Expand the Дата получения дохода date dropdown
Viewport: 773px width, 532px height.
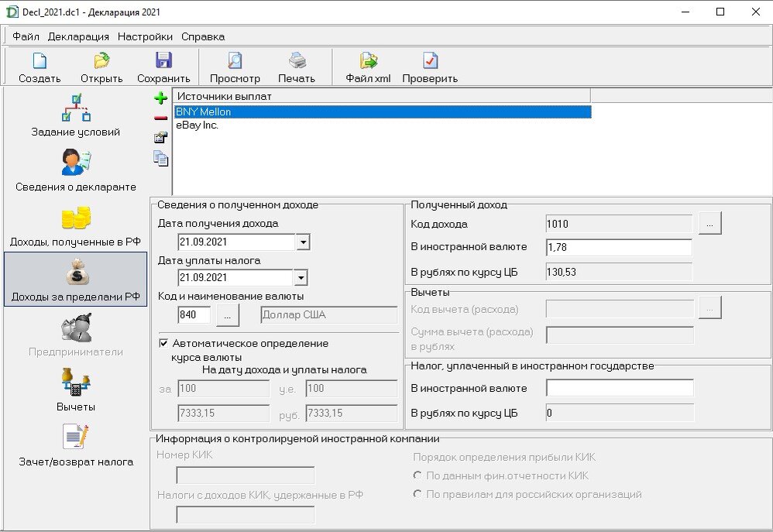303,242
